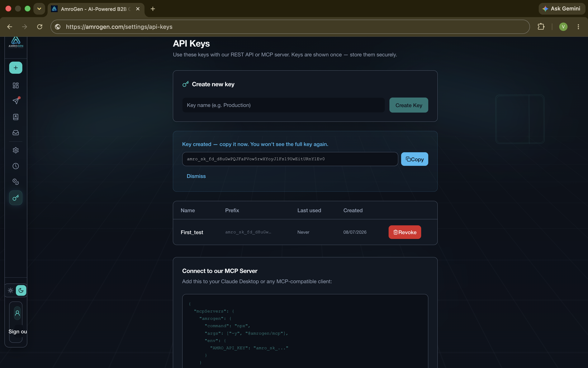Click the AmroGen logo in sidebar
The height and width of the screenshot is (368, 588).
[x=16, y=43]
